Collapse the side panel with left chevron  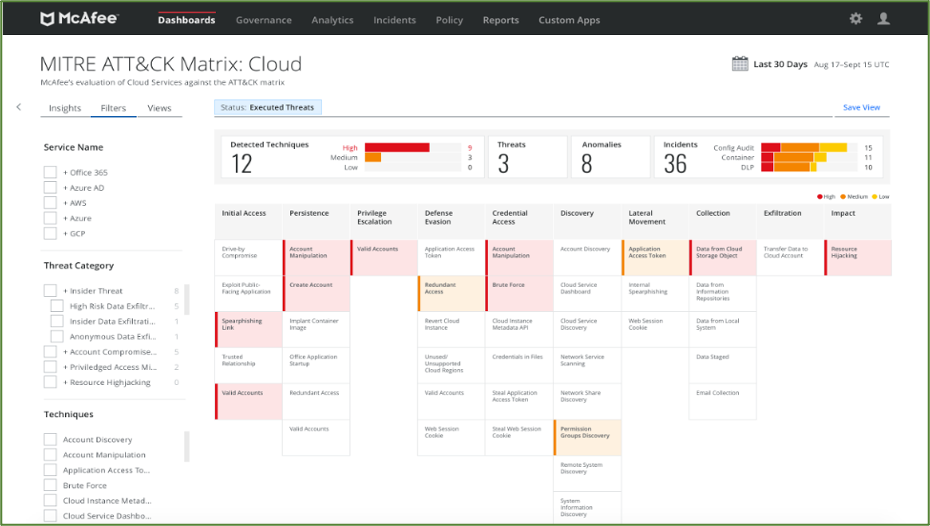[x=18, y=107]
